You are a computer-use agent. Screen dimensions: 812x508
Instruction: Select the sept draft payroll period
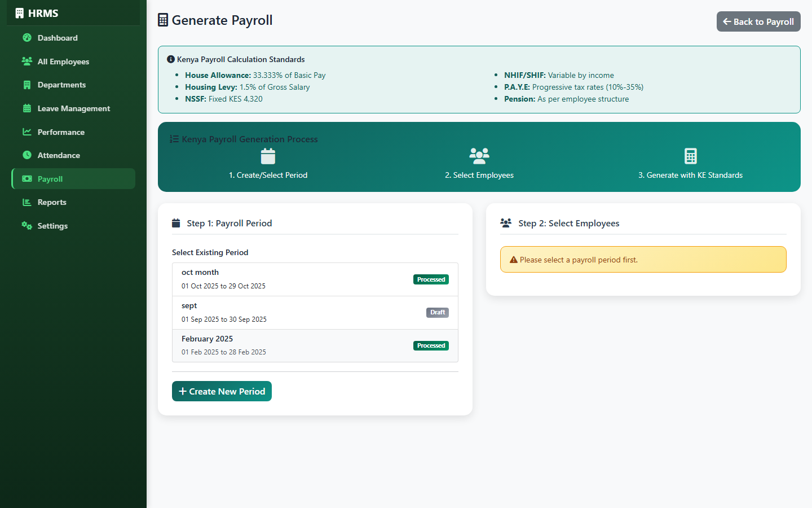(x=315, y=313)
